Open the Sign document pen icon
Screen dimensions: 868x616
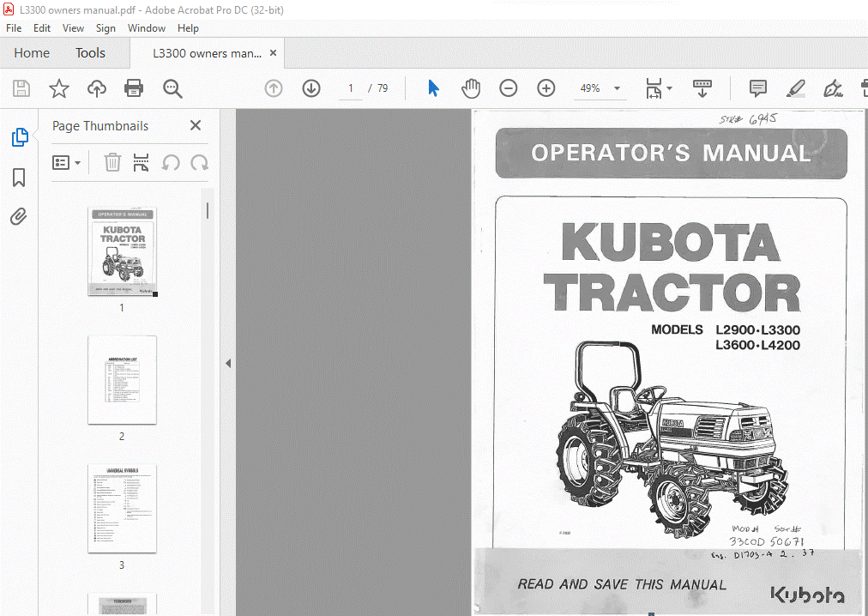tap(833, 88)
